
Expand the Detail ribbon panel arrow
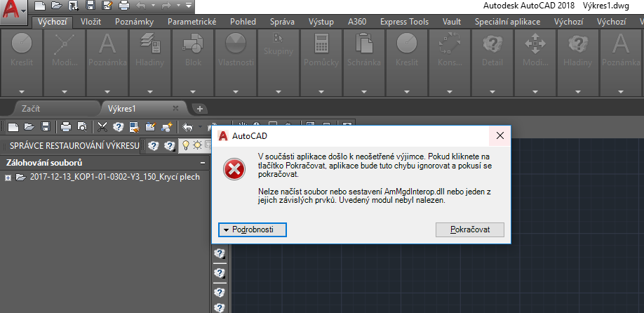(x=492, y=91)
